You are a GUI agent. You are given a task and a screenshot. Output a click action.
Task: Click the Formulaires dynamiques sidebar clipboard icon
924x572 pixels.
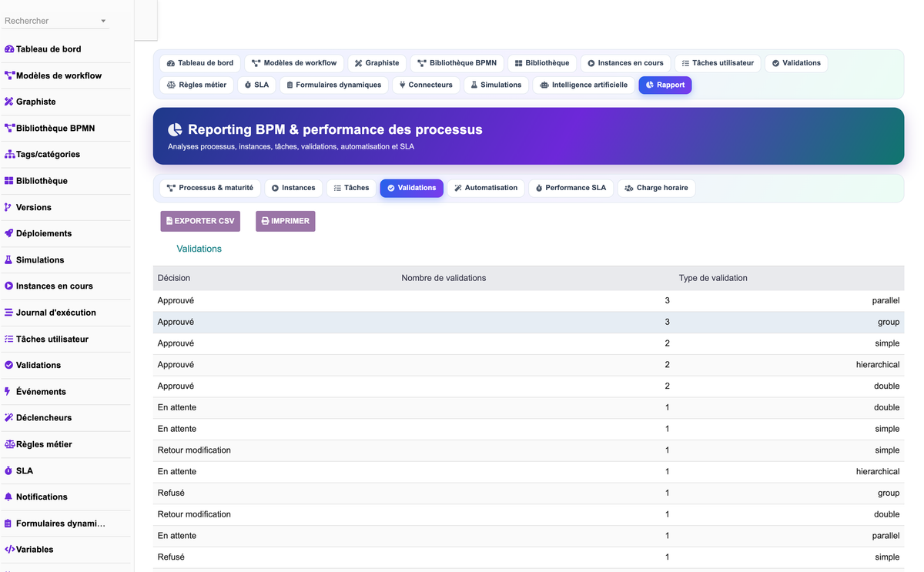[8, 523]
